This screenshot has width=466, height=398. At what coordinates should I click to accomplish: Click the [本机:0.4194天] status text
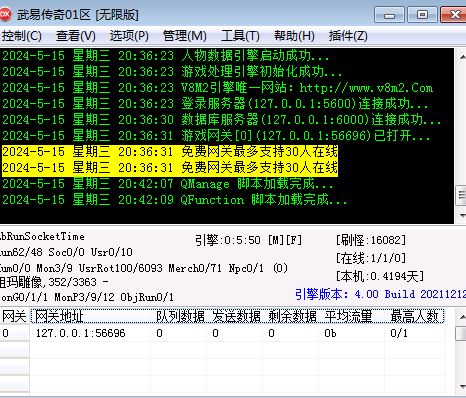(380, 276)
